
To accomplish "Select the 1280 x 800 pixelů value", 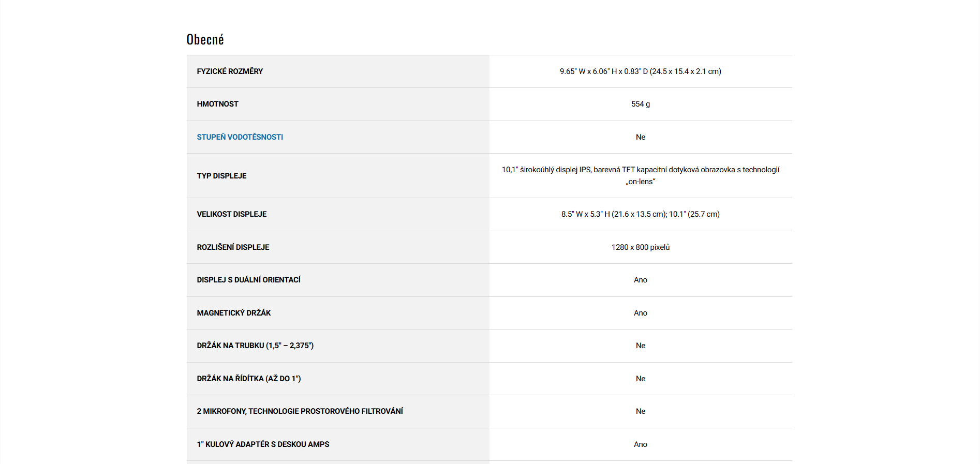I will pos(640,247).
